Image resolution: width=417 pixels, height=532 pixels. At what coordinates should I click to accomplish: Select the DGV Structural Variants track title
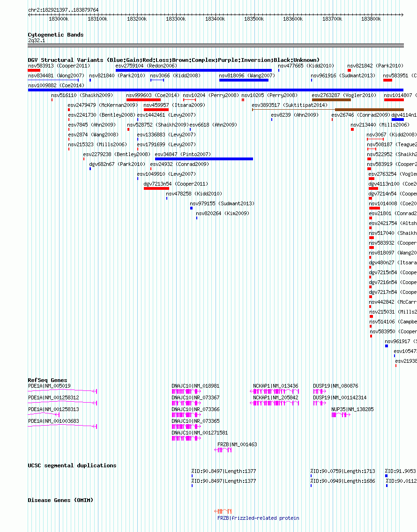(173, 60)
